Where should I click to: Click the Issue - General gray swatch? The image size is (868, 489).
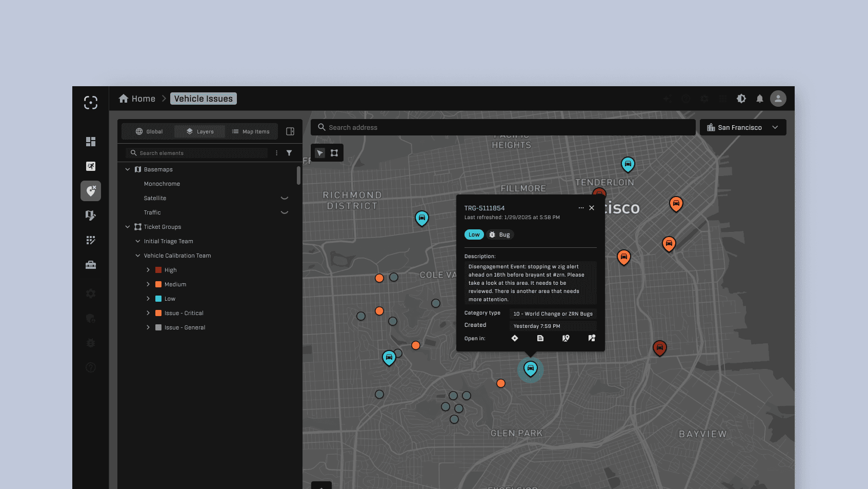pyautogui.click(x=158, y=327)
